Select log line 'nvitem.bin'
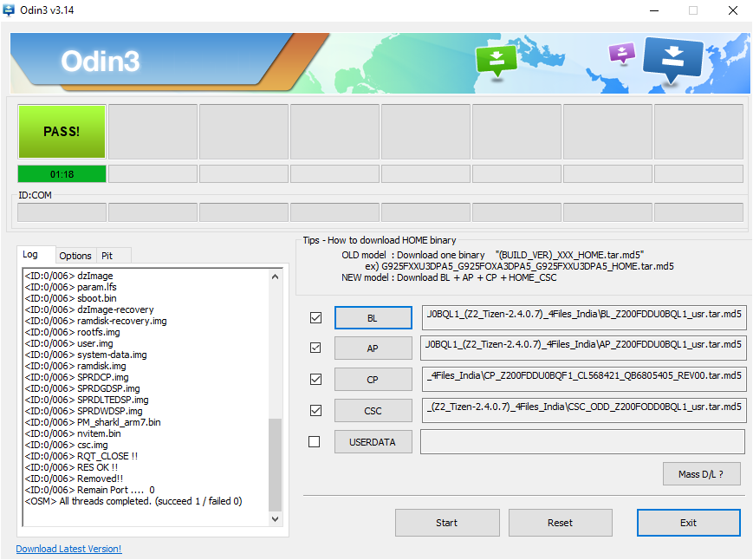The height and width of the screenshot is (560, 753). point(73,433)
